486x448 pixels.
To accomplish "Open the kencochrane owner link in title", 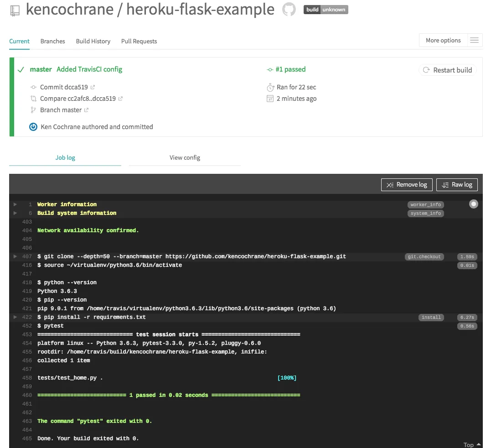I will [x=70, y=9].
